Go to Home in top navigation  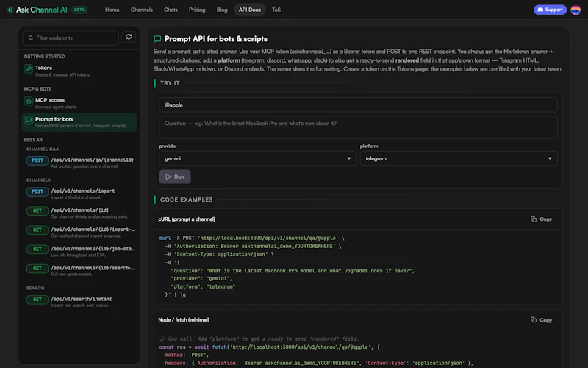point(112,10)
